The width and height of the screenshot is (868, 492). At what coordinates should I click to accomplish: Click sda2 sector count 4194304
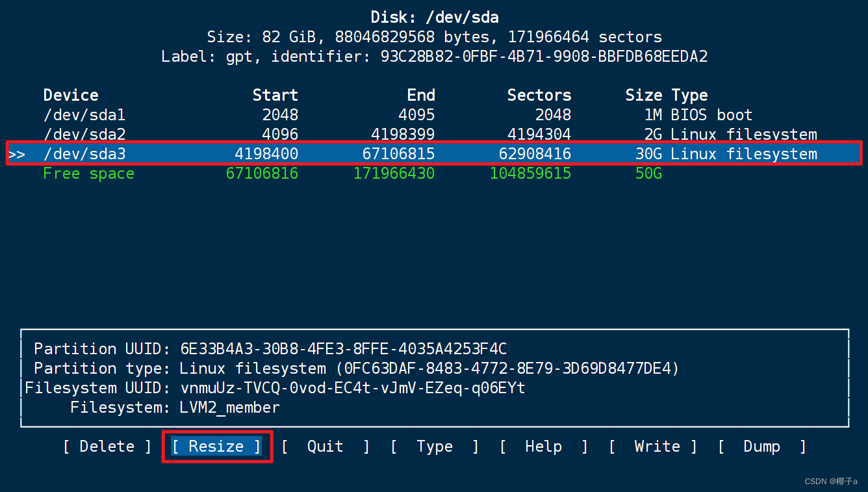(x=539, y=135)
